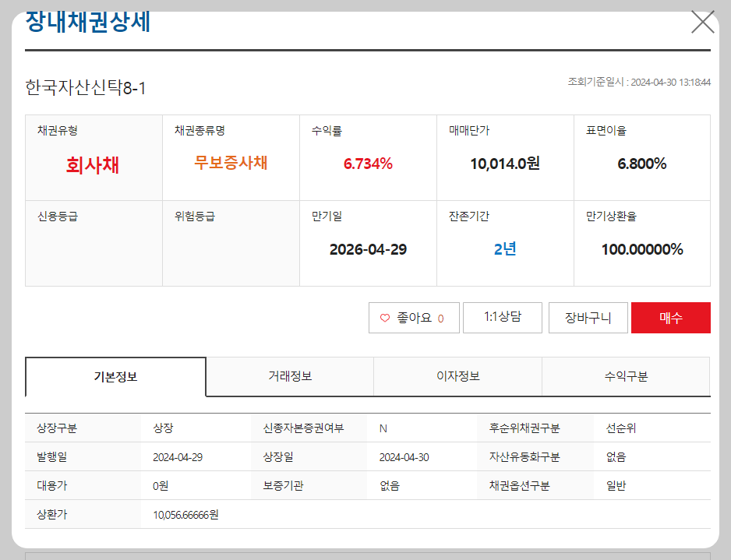Click the 0원 대용가 value
731x560 pixels.
[x=161, y=486]
